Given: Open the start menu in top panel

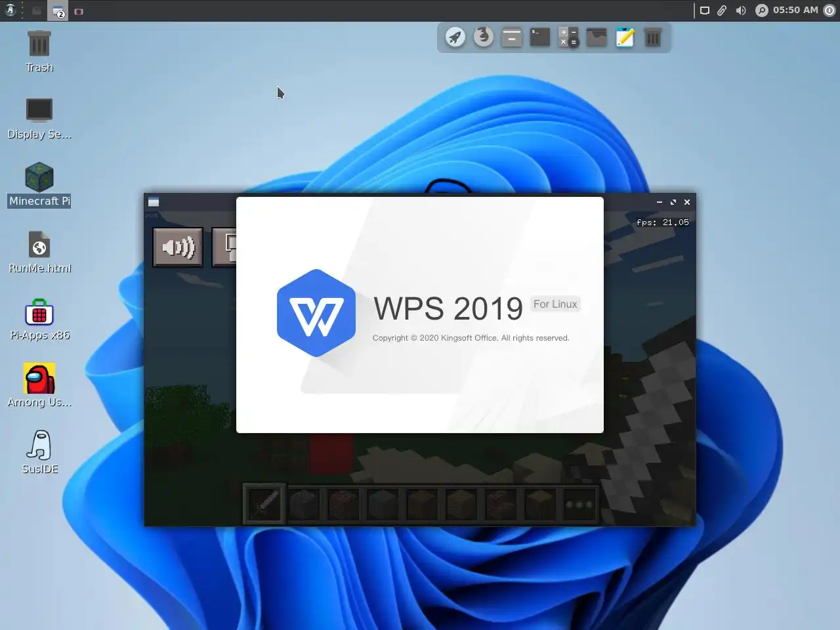Looking at the screenshot, I should [11, 10].
